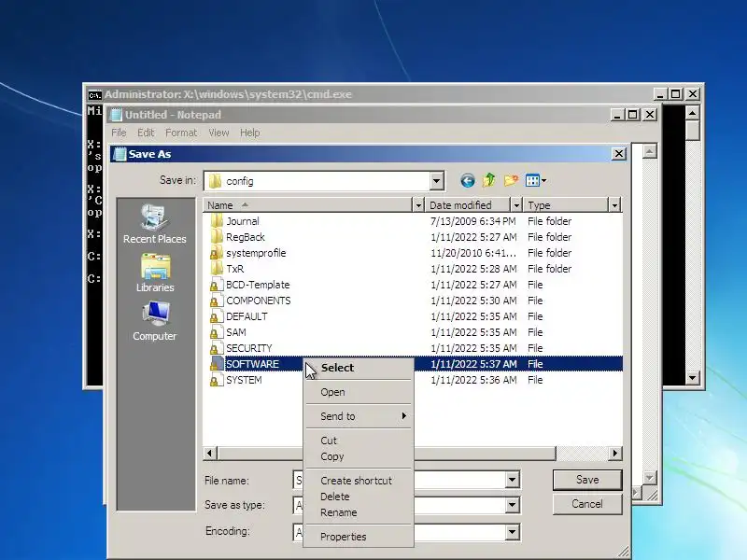Screen dimensions: 747x560
Task: Click the Cancel button
Action: point(587,504)
